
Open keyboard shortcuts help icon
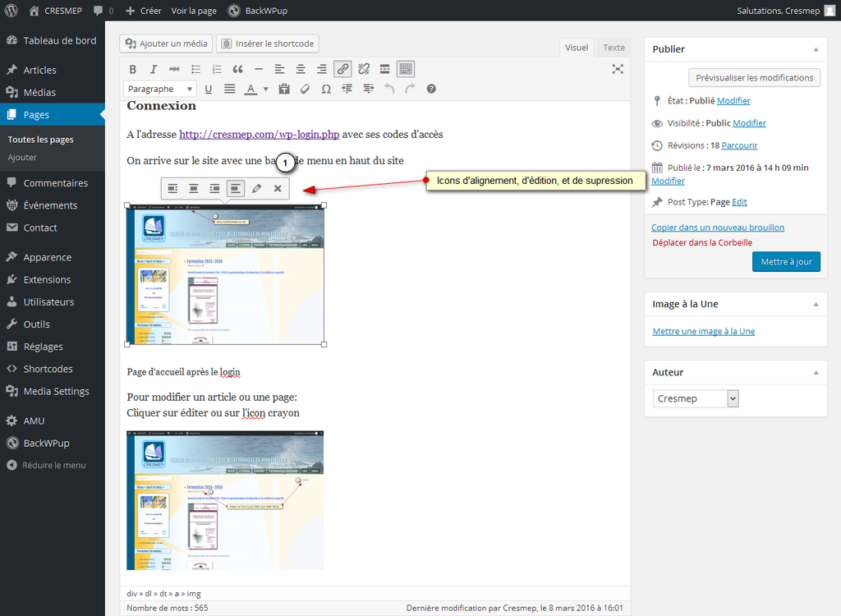click(x=431, y=89)
